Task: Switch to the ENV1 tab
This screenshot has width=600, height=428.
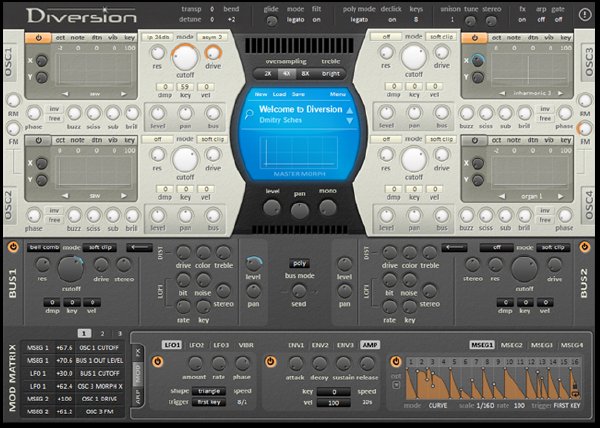Action: pyautogui.click(x=296, y=345)
